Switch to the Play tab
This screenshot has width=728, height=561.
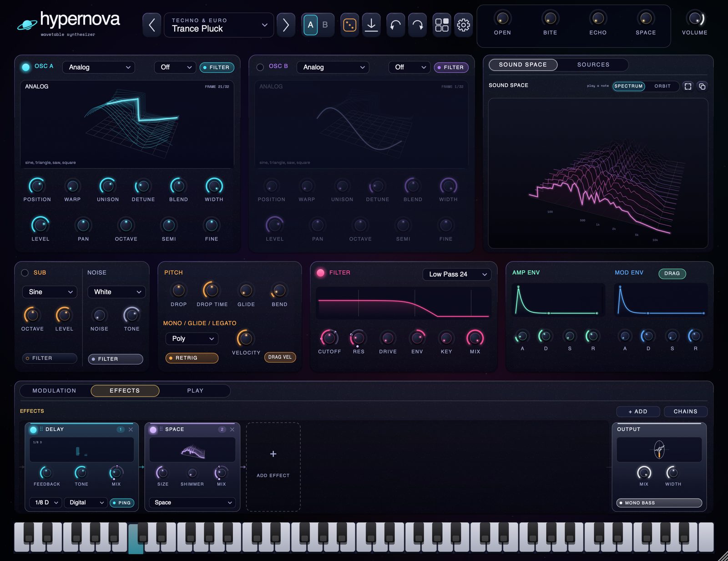(195, 391)
